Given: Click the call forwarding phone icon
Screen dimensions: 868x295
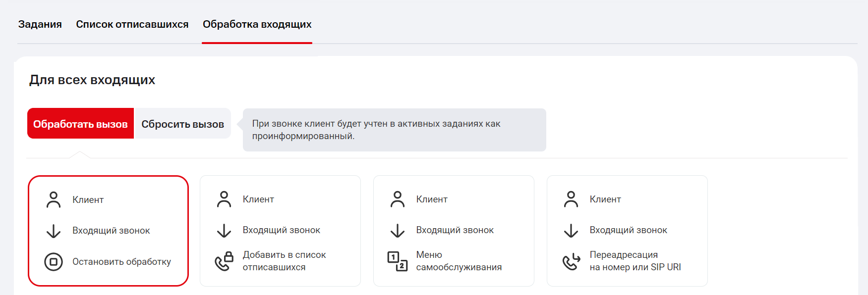Looking at the screenshot, I should [x=571, y=261].
